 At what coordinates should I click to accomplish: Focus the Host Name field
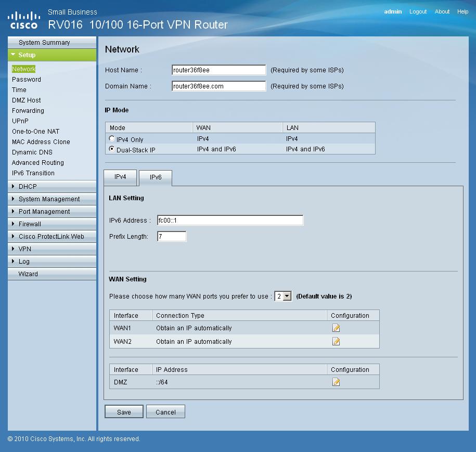point(219,70)
